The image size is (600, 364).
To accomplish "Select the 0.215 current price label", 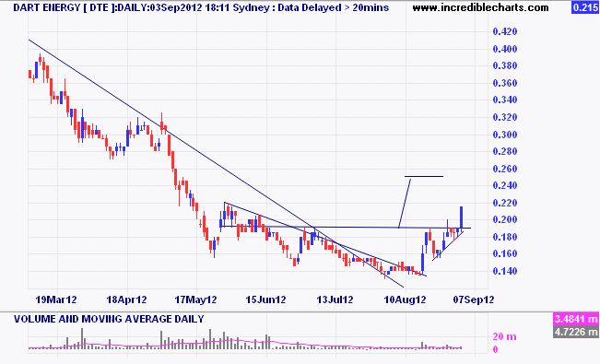I will coord(585,7).
